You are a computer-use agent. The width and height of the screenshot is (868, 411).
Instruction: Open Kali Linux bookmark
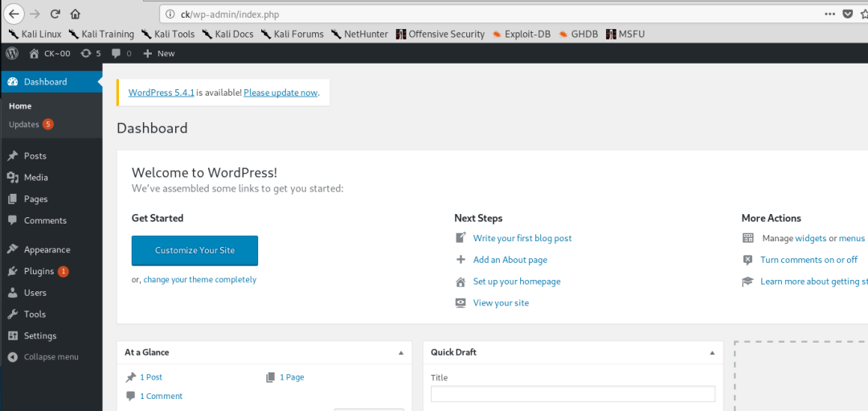pyautogui.click(x=35, y=35)
